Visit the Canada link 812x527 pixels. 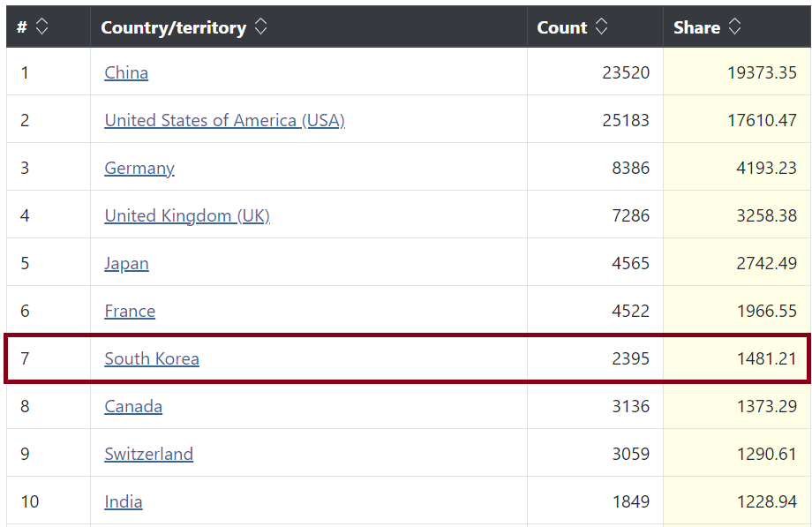coord(133,406)
